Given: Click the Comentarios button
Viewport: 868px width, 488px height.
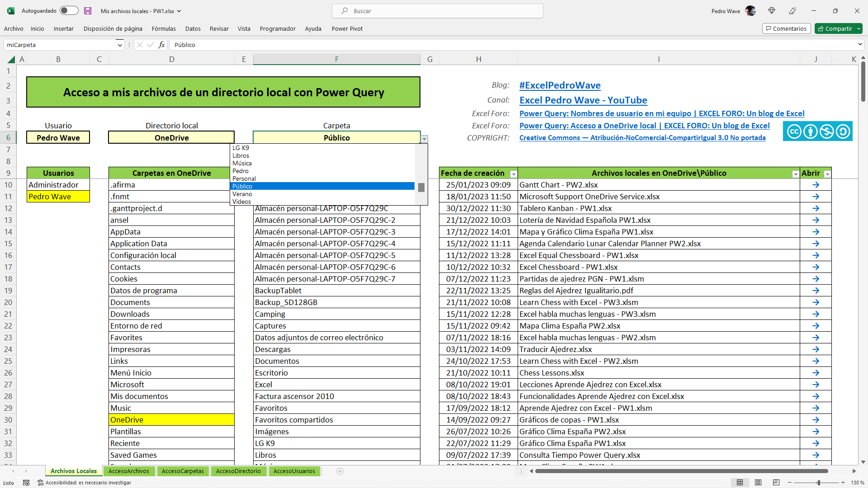Looking at the screenshot, I should [786, 28].
